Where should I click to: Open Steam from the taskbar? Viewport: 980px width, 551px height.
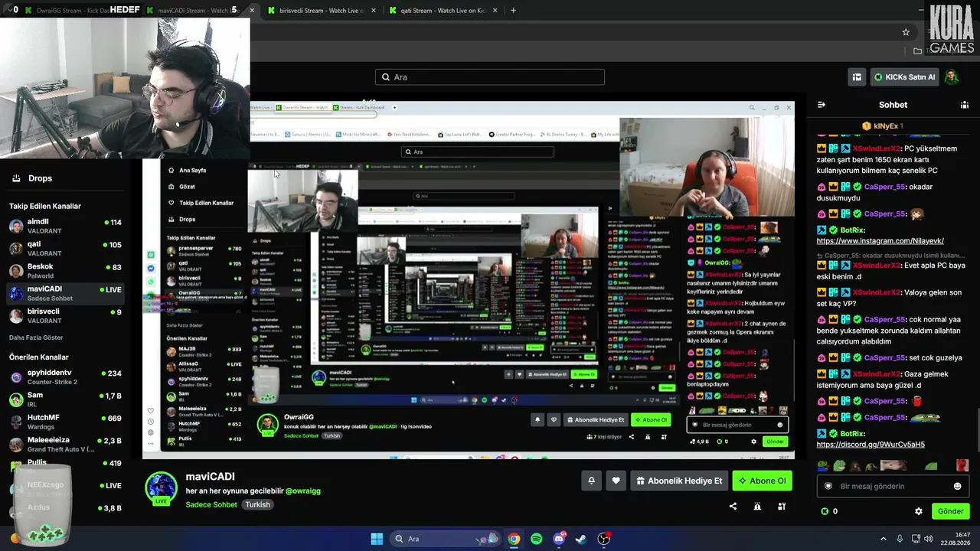(x=581, y=539)
